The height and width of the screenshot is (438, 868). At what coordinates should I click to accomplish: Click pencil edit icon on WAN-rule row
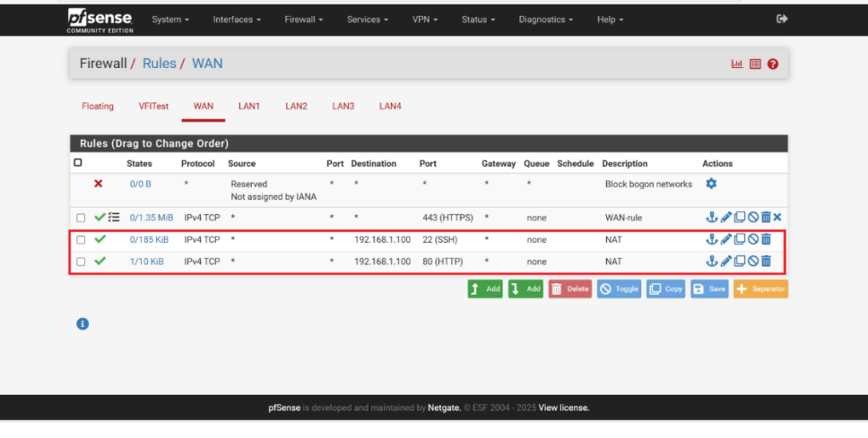[727, 218]
